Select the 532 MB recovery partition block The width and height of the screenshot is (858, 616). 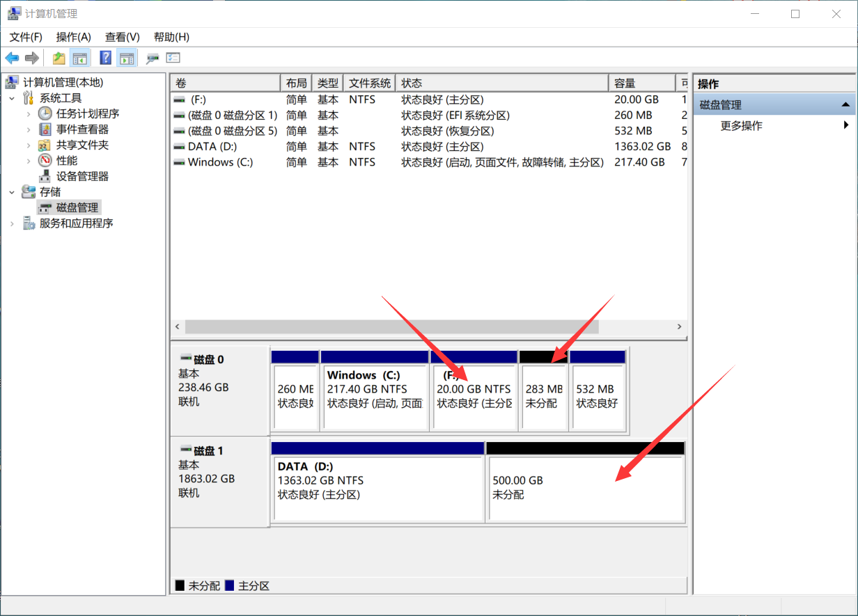[598, 391]
